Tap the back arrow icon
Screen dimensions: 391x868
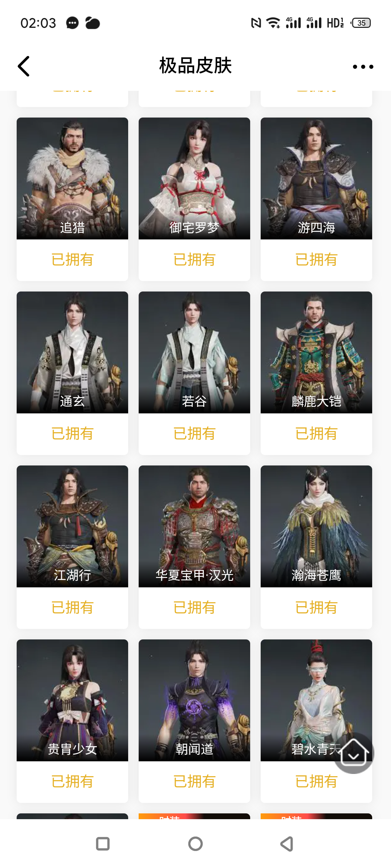(x=24, y=66)
